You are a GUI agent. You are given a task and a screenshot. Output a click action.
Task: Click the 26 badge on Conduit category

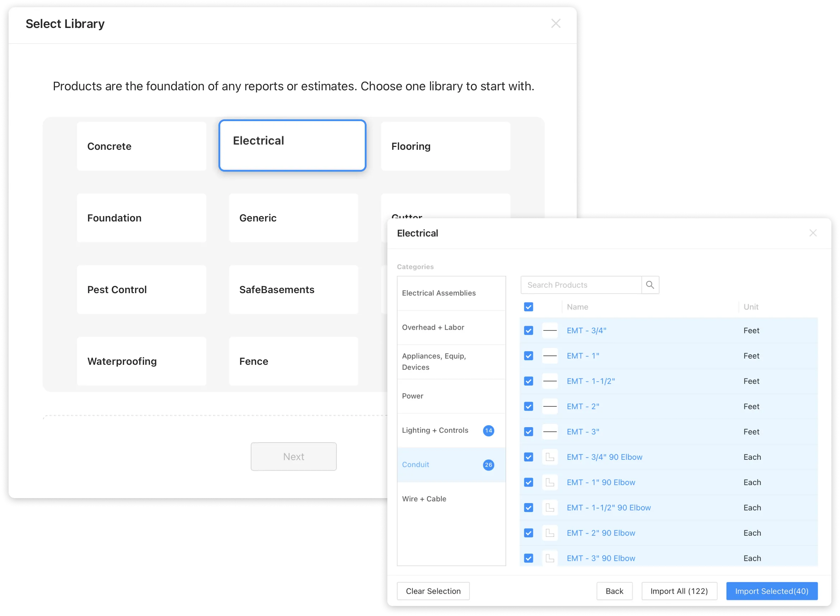(488, 465)
